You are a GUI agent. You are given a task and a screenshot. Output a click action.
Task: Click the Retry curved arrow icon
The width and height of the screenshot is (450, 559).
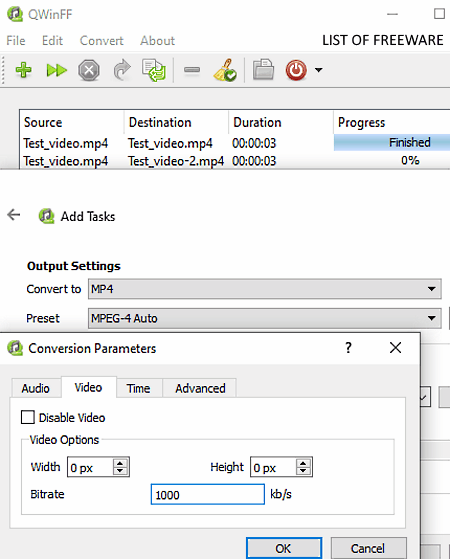point(122,70)
